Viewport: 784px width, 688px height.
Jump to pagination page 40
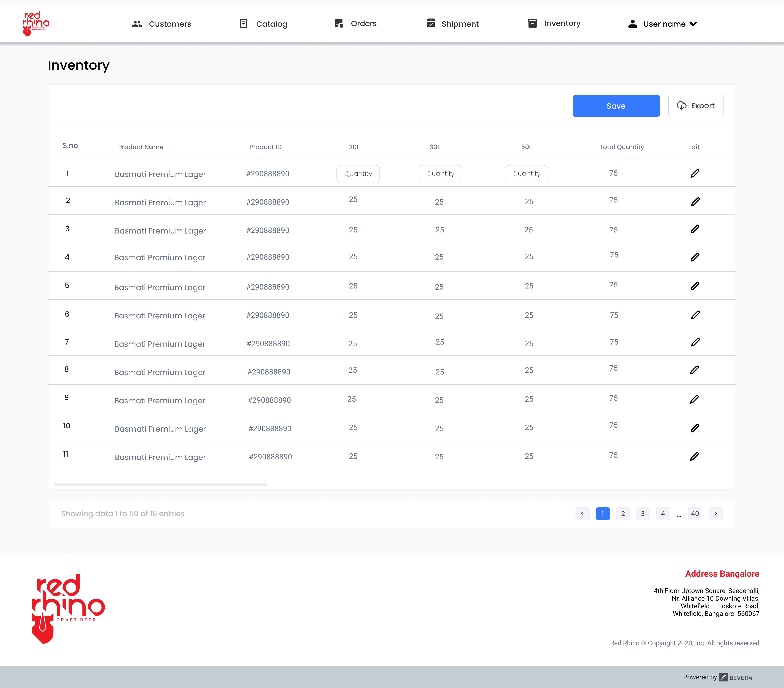pos(695,514)
